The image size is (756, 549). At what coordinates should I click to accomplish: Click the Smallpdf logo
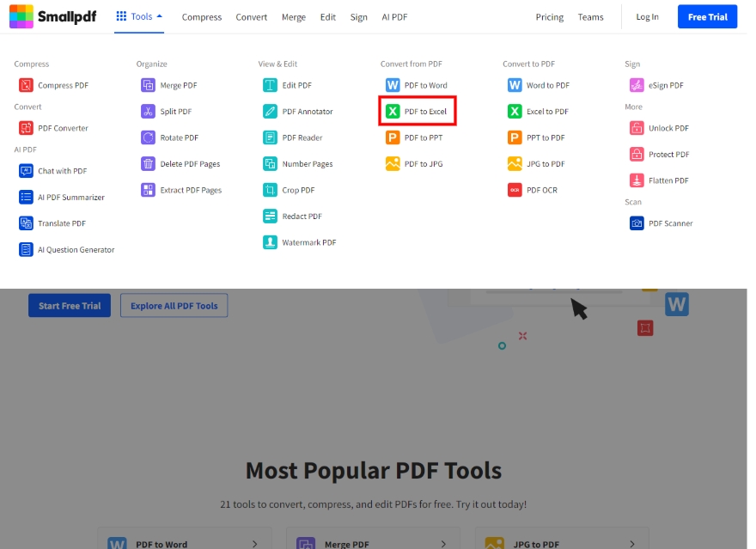pyautogui.click(x=53, y=16)
